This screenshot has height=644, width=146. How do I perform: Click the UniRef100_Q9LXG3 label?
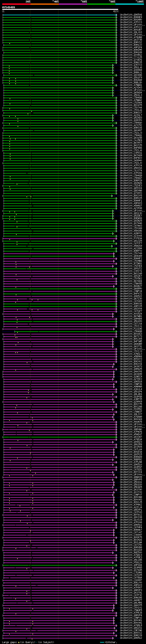[131, 32]
